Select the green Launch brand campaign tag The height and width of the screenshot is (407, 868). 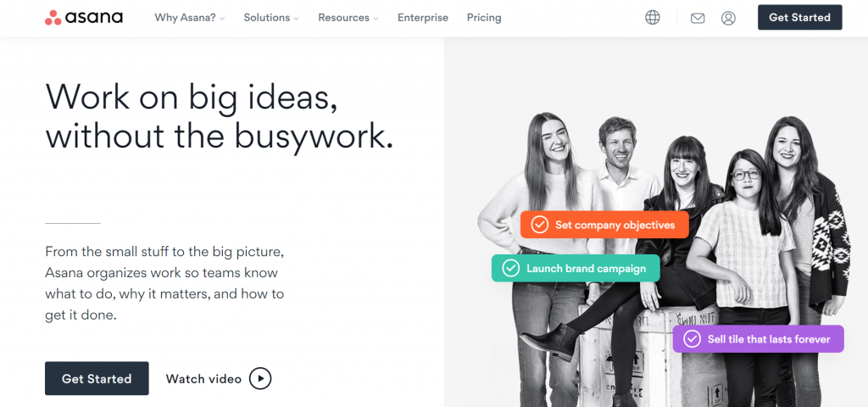coord(576,269)
